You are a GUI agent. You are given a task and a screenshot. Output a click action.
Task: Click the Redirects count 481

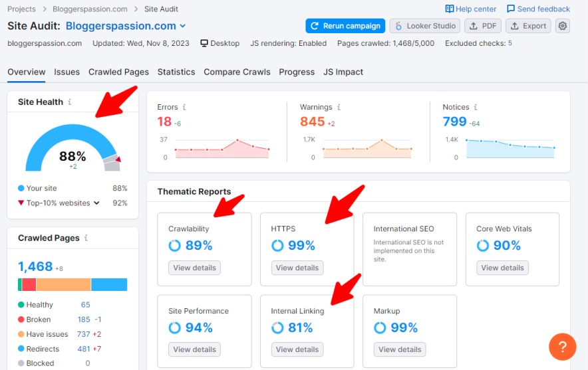click(x=84, y=349)
